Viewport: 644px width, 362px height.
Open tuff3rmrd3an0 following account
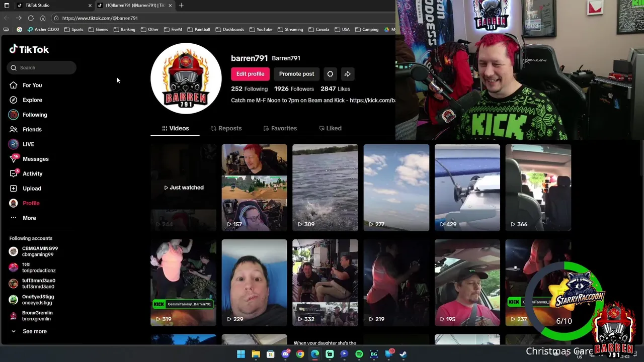pyautogui.click(x=33, y=284)
